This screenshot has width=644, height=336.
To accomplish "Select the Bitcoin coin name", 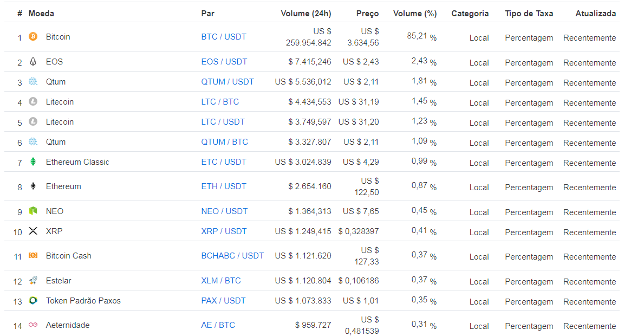I will tap(58, 37).
